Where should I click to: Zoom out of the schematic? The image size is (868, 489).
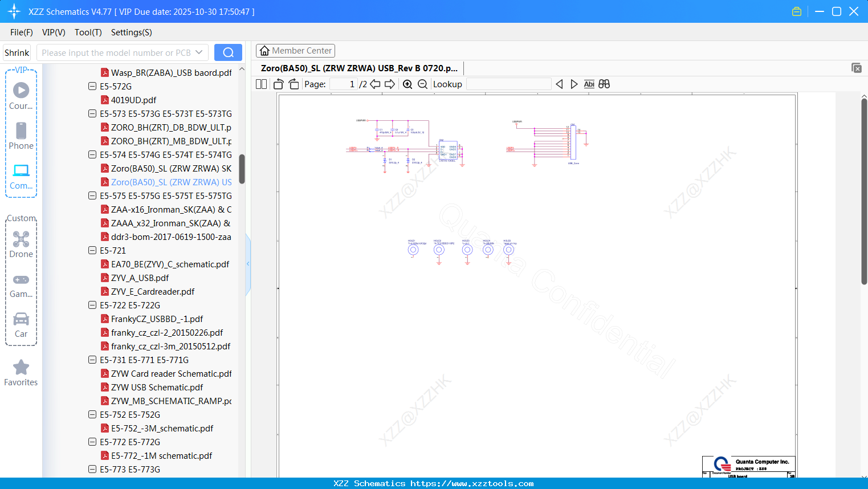click(x=422, y=84)
